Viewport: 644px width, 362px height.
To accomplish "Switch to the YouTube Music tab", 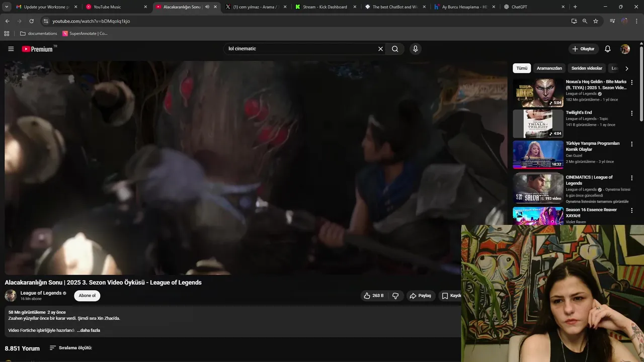I will coord(117,7).
